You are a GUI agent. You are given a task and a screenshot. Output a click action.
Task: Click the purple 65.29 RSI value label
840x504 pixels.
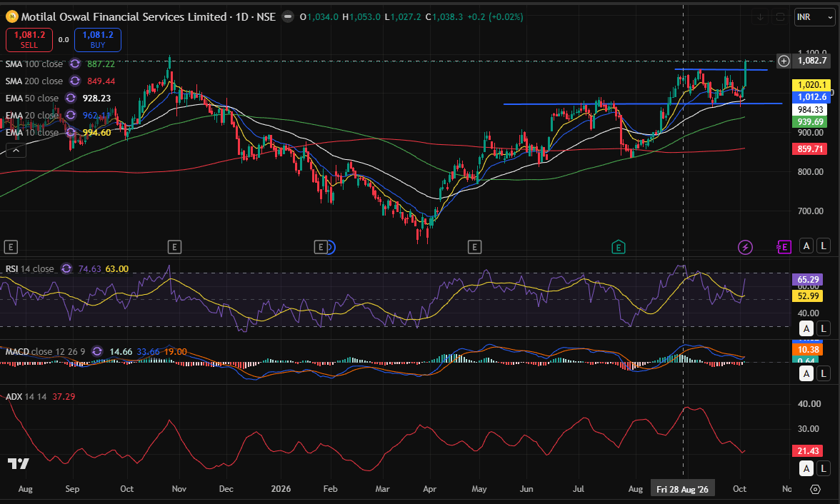(808, 280)
